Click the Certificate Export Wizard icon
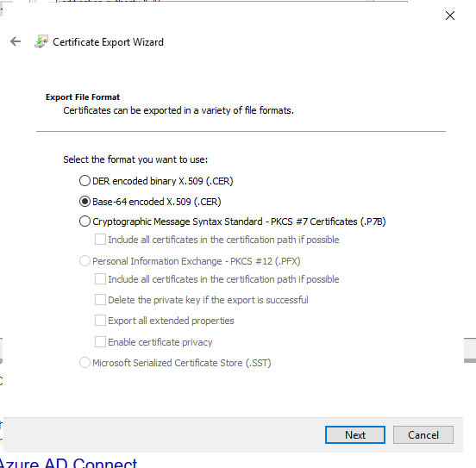Screen dimensions: 476x468 click(x=41, y=41)
